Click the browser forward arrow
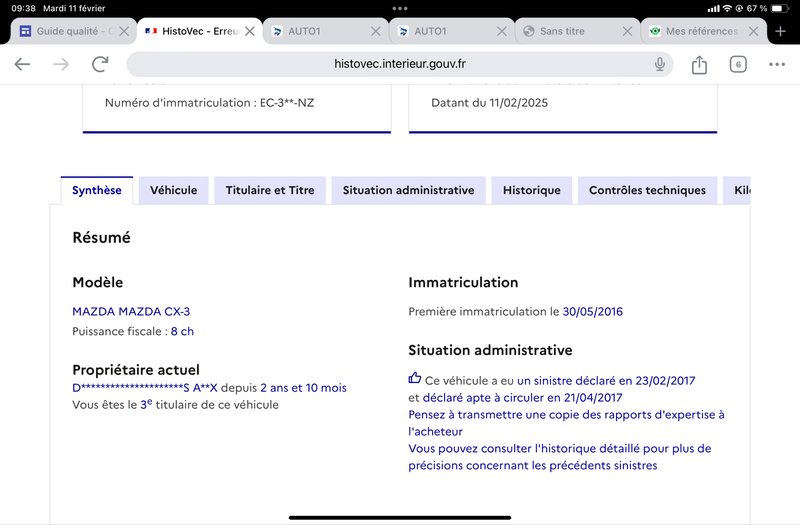Image resolution: width=800 pixels, height=525 pixels. [x=61, y=64]
